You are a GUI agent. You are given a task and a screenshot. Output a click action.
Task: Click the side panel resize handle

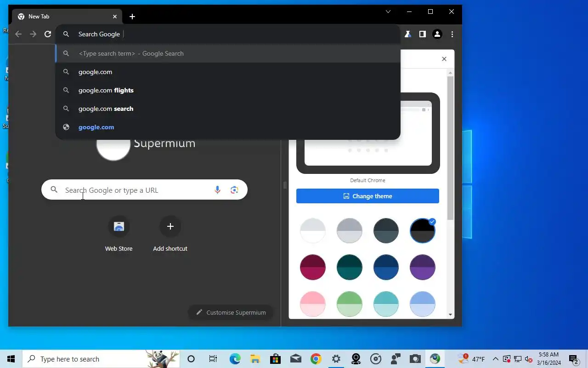pyautogui.click(x=285, y=185)
